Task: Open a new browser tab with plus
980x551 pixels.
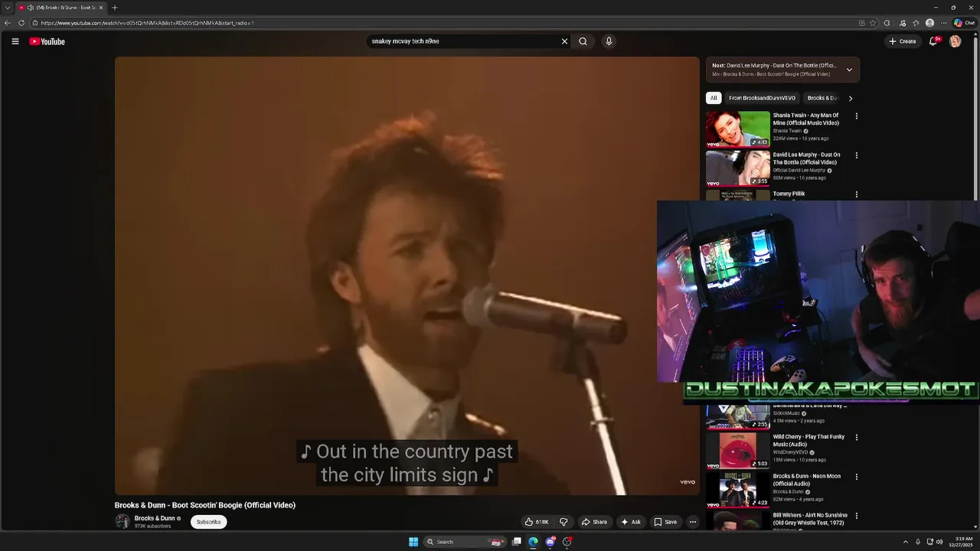Action: (114, 8)
